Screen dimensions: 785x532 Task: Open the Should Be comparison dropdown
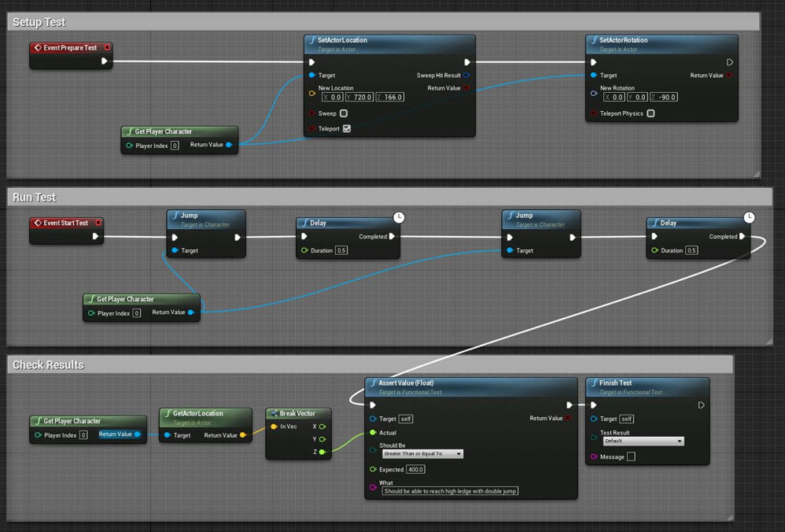[423, 454]
